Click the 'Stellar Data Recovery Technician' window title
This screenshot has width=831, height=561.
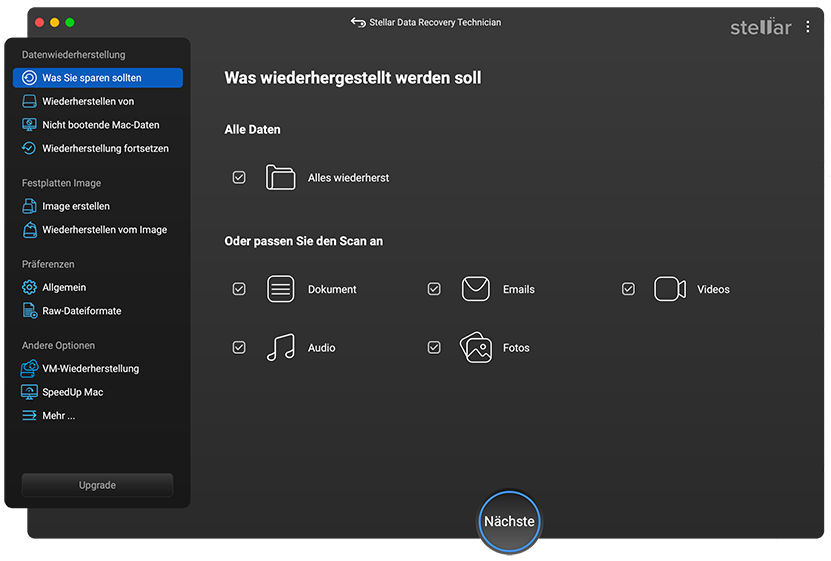435,22
